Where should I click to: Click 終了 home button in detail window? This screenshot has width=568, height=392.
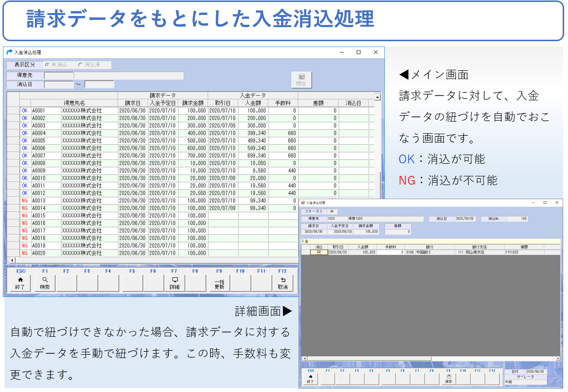[x=310, y=378]
